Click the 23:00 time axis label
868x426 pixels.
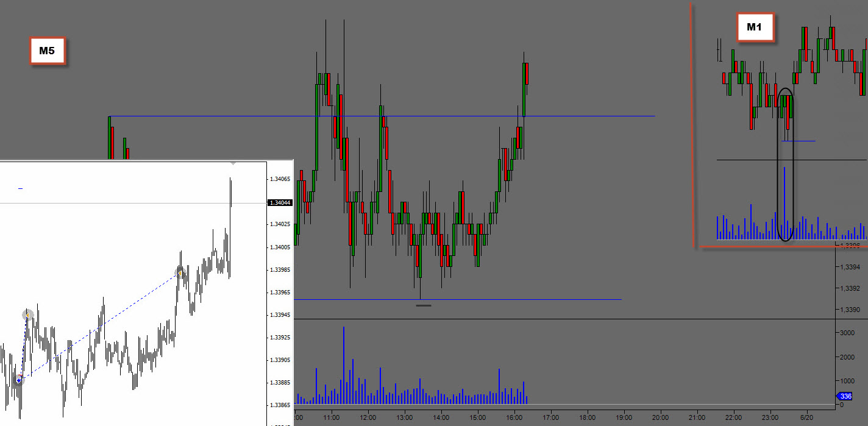point(770,418)
